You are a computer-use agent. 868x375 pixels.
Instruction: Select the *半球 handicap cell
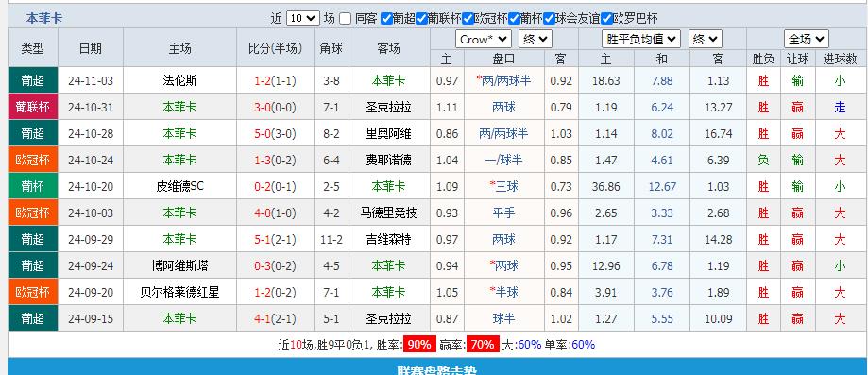(x=504, y=293)
